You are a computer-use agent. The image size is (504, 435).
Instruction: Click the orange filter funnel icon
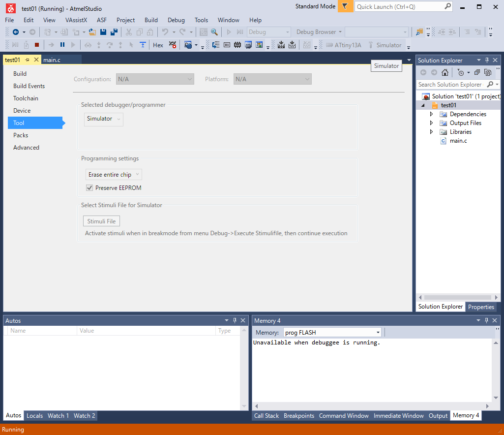(x=345, y=6)
